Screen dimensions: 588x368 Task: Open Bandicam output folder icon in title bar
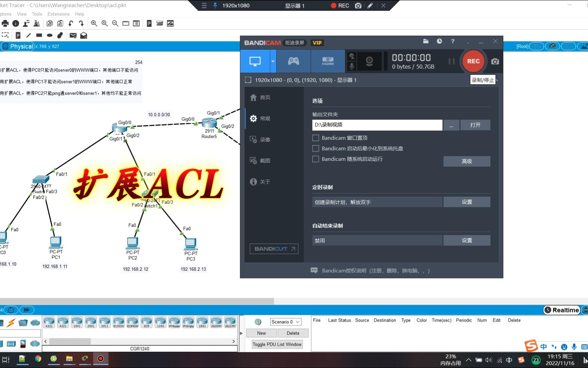(426, 41)
